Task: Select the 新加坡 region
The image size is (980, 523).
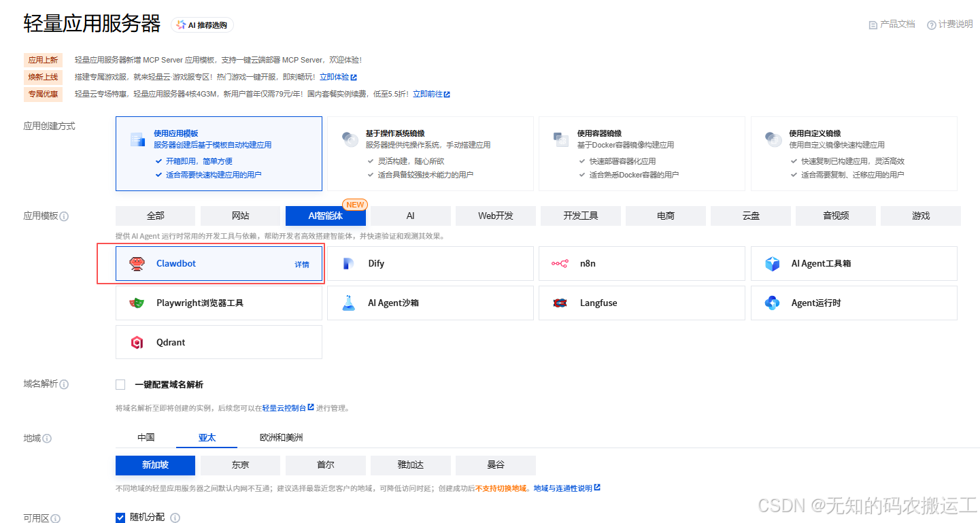Action: (155, 465)
